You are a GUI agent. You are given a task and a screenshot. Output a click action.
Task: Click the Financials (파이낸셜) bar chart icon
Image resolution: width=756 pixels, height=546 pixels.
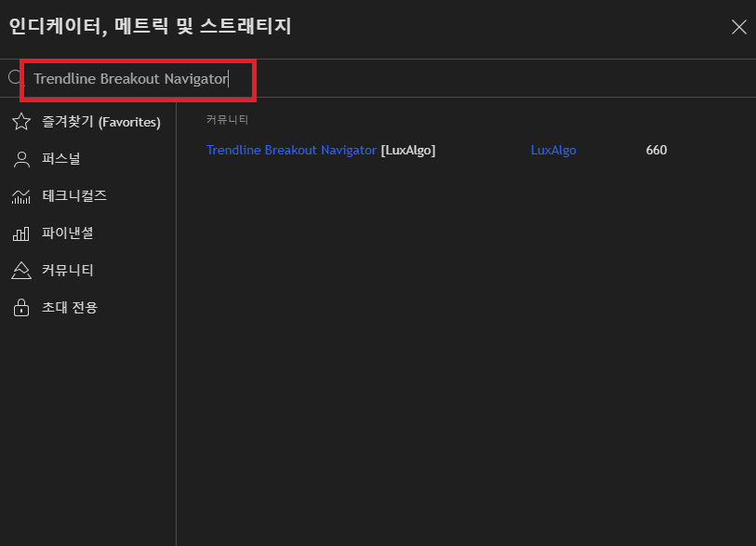click(21, 233)
